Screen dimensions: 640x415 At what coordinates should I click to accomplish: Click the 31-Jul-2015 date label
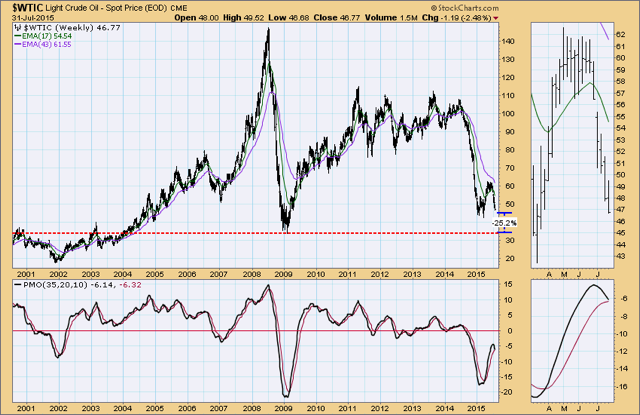tap(33, 18)
